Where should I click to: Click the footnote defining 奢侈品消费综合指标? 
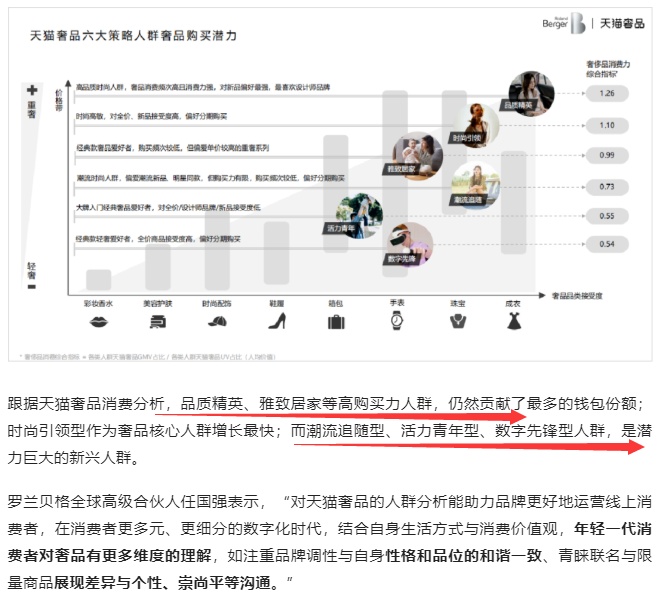point(147,357)
